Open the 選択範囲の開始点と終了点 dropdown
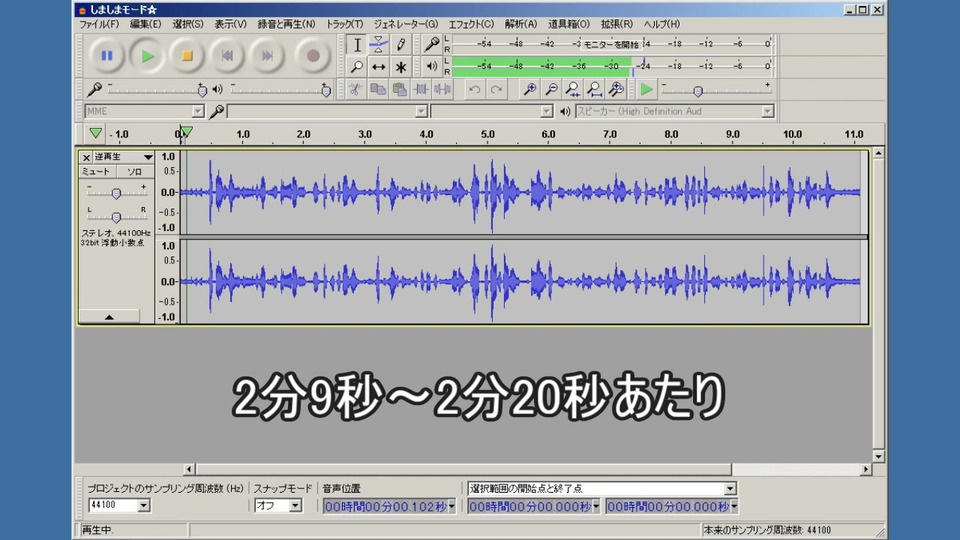Screen dimensions: 960x540 [730, 489]
